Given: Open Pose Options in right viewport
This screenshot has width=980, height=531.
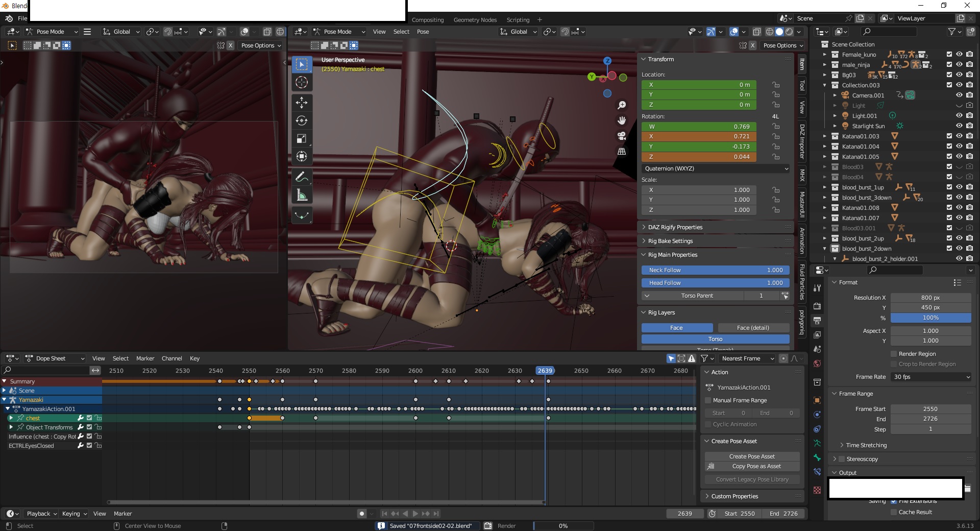Looking at the screenshot, I should 783,45.
